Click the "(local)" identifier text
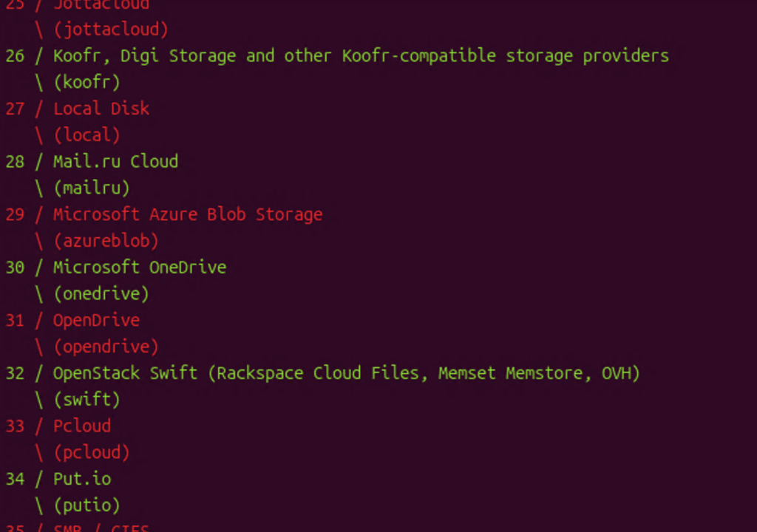The width and height of the screenshot is (757, 532). click(86, 135)
